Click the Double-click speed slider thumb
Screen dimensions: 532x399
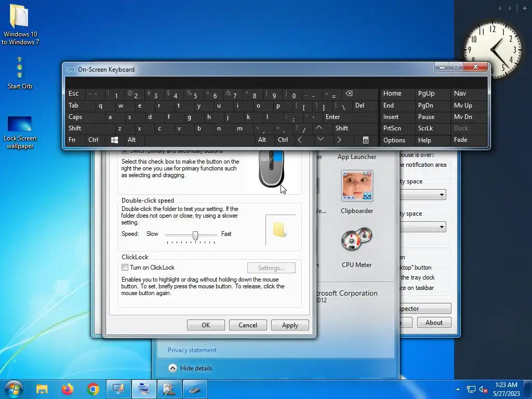point(195,235)
